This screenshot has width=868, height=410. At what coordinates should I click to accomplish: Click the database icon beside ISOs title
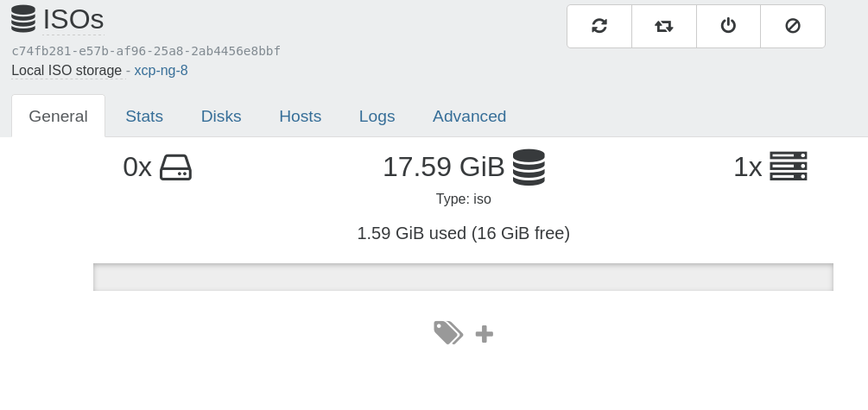23,19
